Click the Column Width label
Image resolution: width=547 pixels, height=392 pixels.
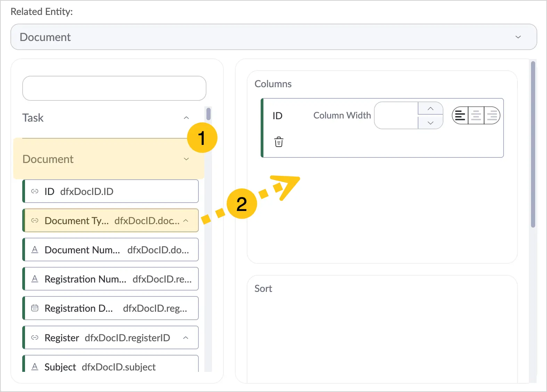coord(342,115)
